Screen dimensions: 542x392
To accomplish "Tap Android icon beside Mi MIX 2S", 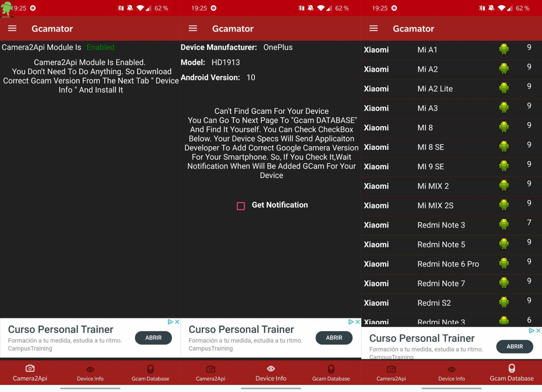I will 504,205.
